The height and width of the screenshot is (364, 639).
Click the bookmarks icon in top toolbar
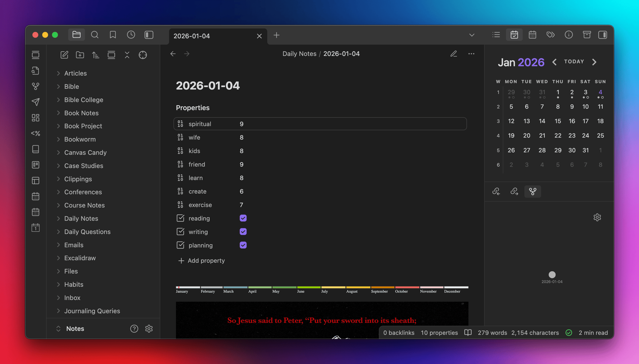coord(113,35)
